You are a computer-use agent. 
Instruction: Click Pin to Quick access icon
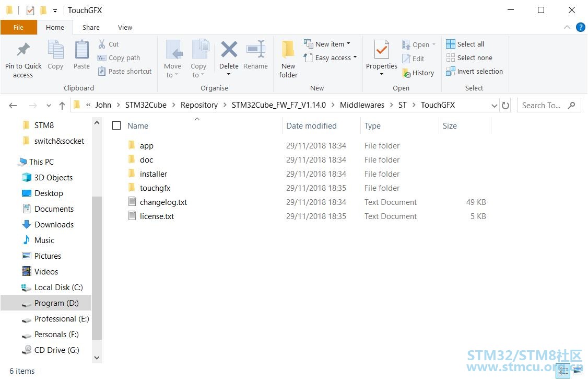point(23,50)
